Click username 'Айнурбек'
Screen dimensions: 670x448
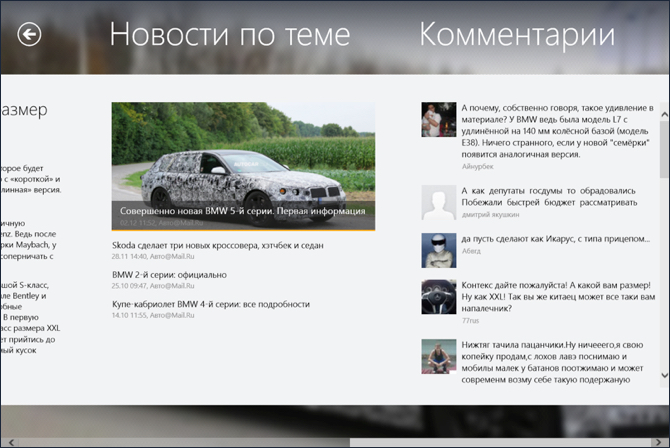[x=477, y=166]
